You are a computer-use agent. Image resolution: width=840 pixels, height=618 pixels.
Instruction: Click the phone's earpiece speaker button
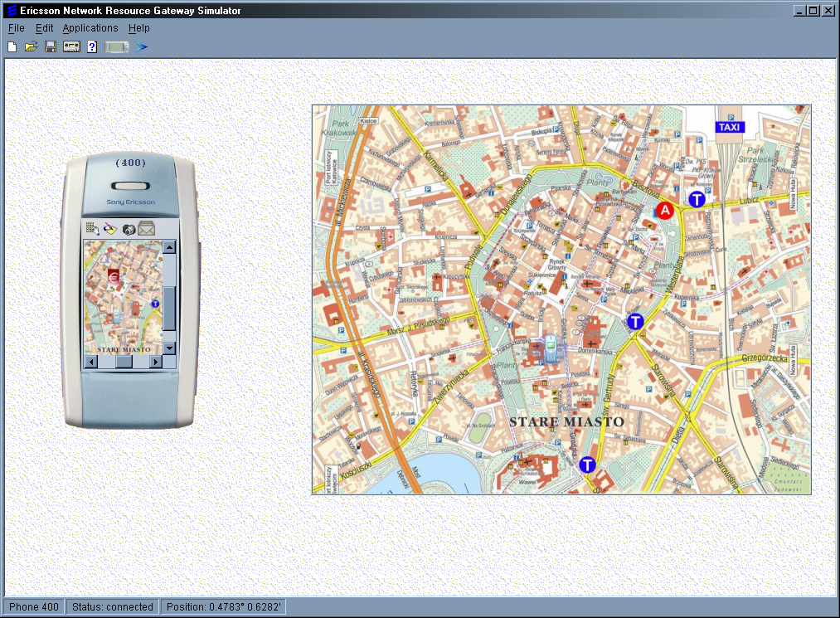pos(130,186)
